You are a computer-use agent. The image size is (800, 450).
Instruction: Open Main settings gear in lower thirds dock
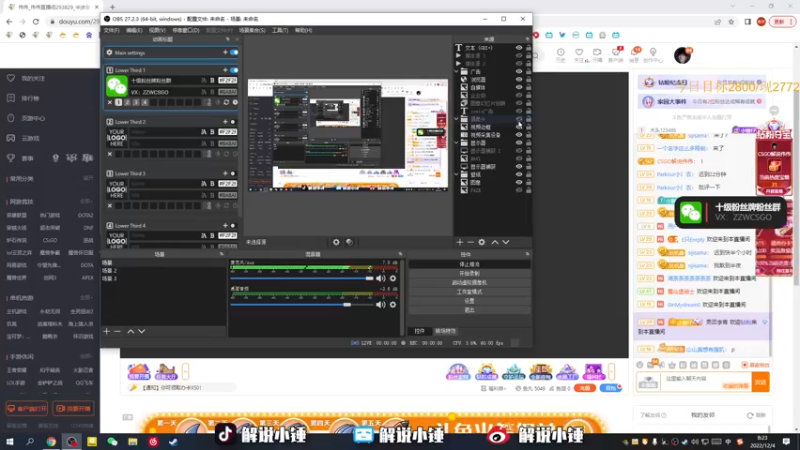click(x=109, y=53)
